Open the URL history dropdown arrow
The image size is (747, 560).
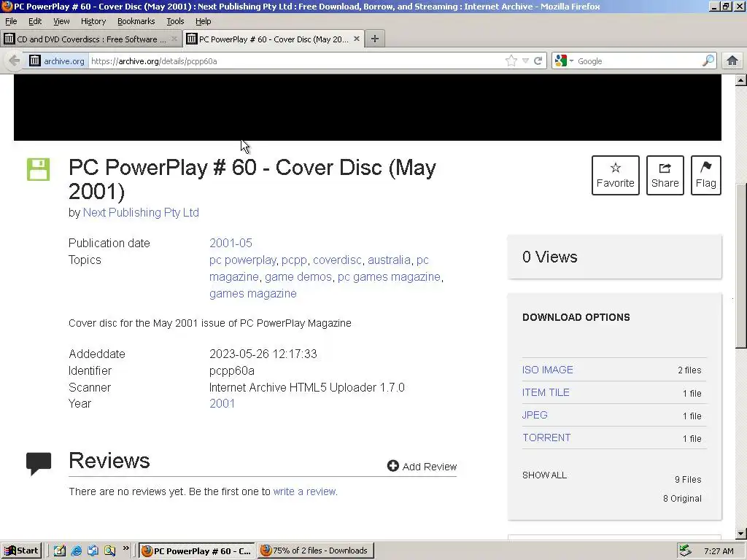coord(525,61)
